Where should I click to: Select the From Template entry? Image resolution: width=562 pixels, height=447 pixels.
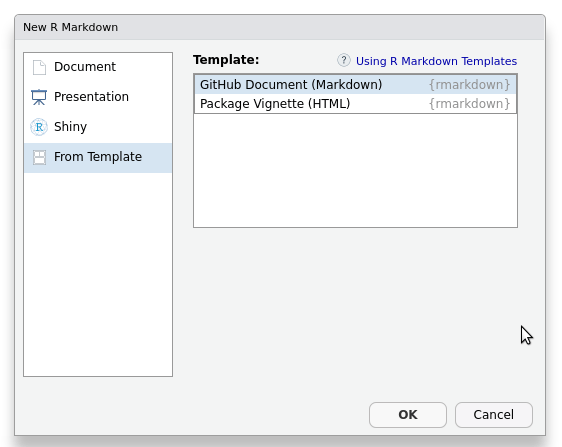pyautogui.click(x=98, y=158)
